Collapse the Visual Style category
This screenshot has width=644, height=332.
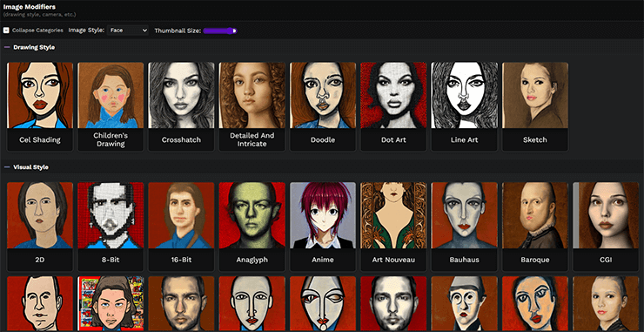(7, 167)
